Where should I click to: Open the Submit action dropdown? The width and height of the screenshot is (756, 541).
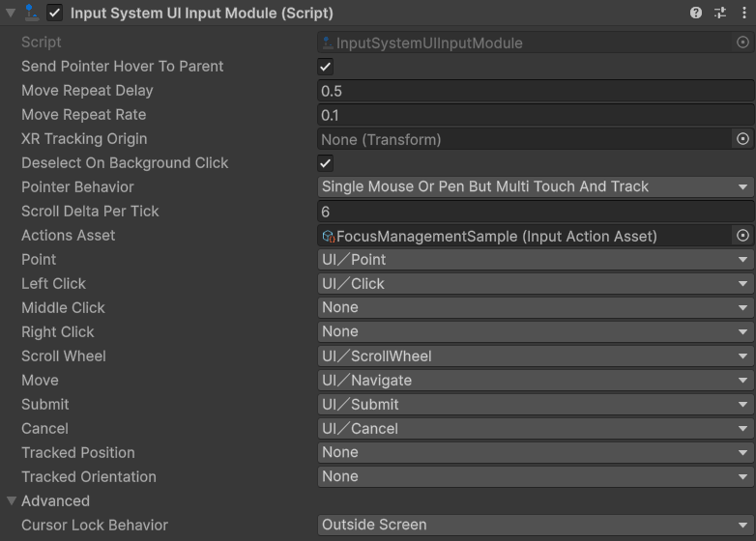(x=536, y=404)
